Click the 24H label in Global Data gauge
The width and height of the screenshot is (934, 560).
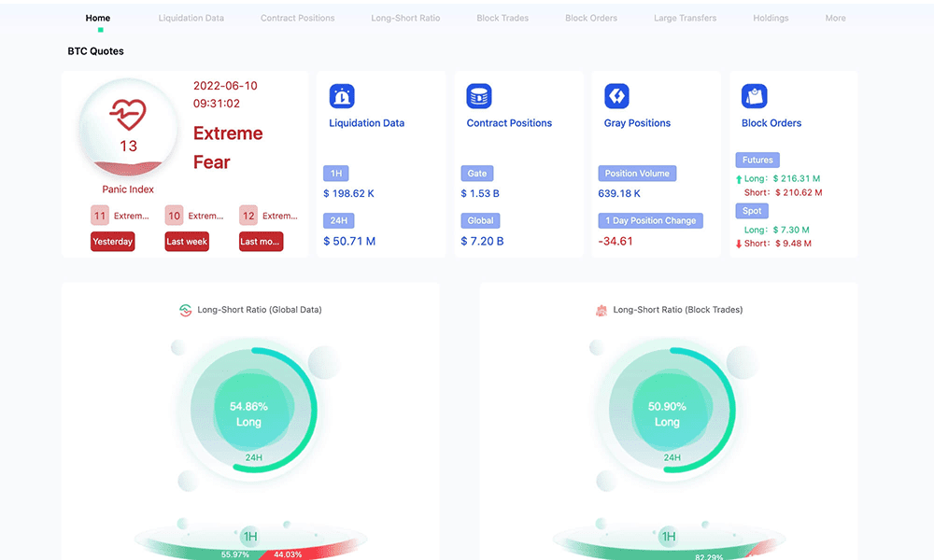click(254, 457)
